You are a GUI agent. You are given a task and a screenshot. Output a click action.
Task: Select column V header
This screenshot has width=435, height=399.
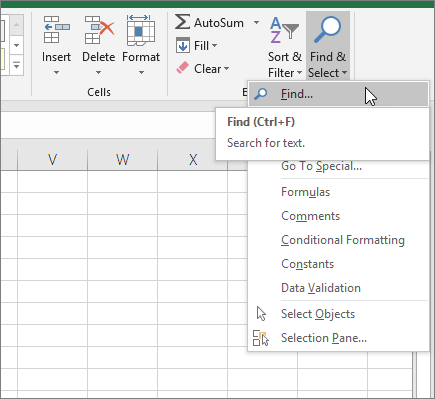(52, 160)
